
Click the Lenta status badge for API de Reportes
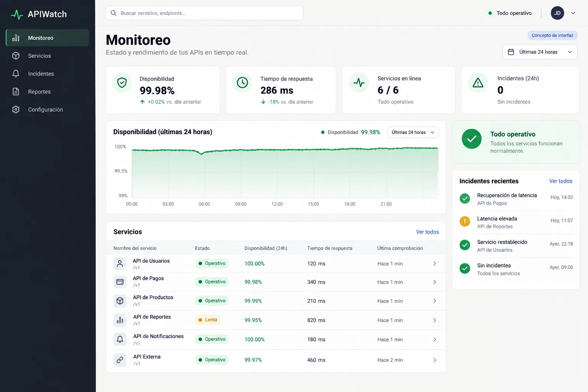coord(207,320)
